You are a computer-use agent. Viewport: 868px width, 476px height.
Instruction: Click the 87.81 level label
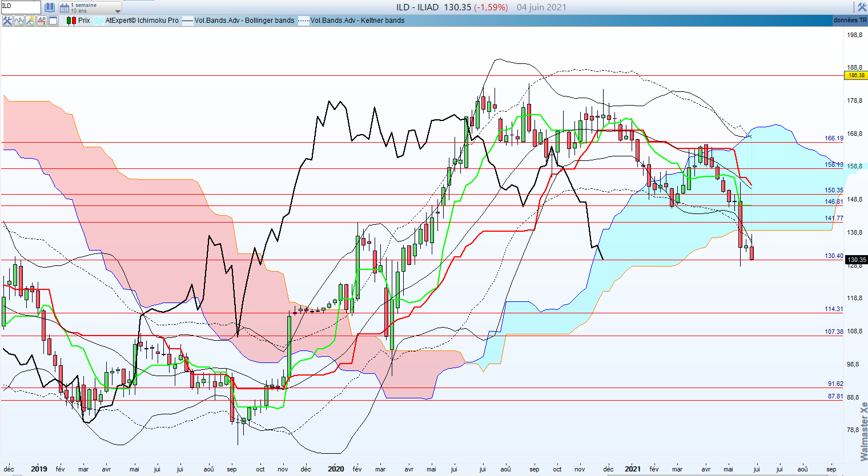835,396
